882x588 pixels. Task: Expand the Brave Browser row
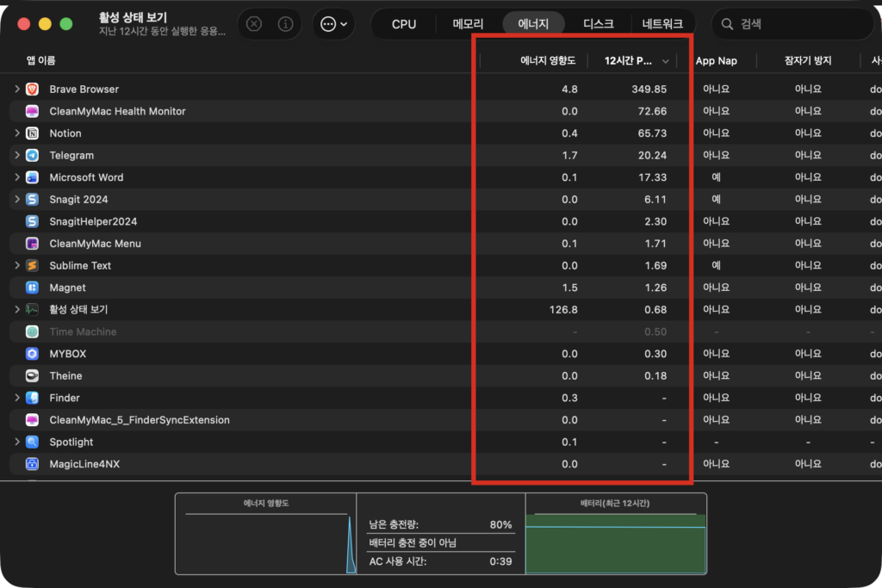[17, 89]
